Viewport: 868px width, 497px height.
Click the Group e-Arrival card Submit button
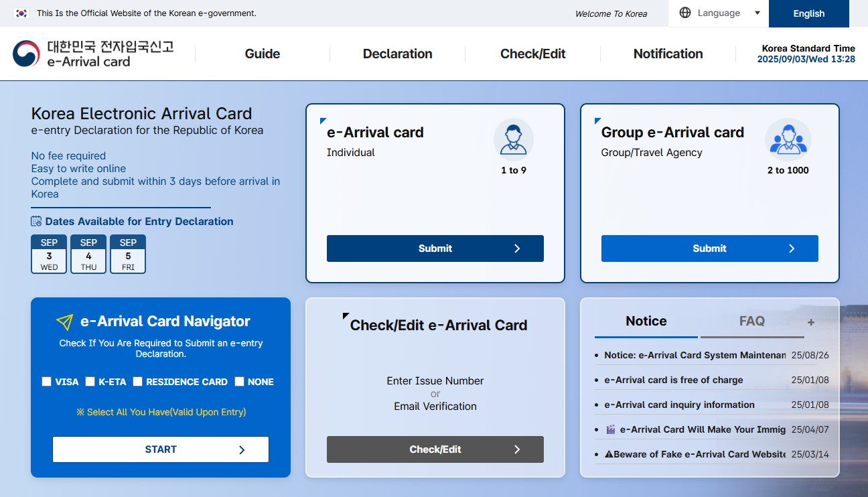pos(710,248)
